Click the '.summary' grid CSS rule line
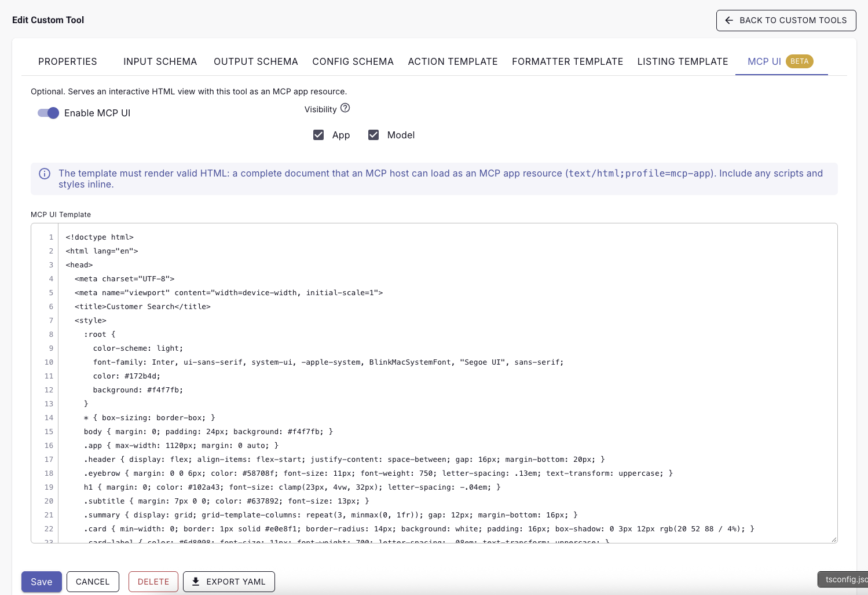The height and width of the screenshot is (595, 868). coord(331,515)
